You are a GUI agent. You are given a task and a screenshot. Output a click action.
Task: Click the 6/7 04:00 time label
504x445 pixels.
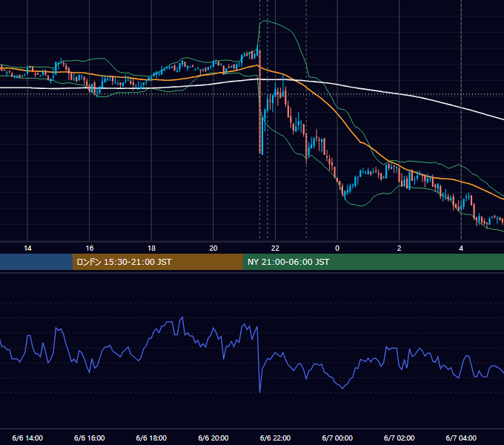click(x=461, y=438)
